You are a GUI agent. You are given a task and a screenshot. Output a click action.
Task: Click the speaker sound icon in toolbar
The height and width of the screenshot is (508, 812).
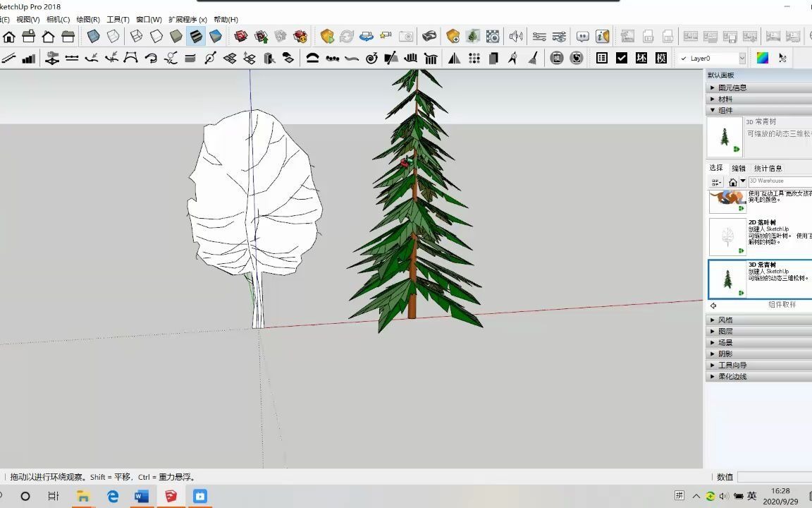517,36
